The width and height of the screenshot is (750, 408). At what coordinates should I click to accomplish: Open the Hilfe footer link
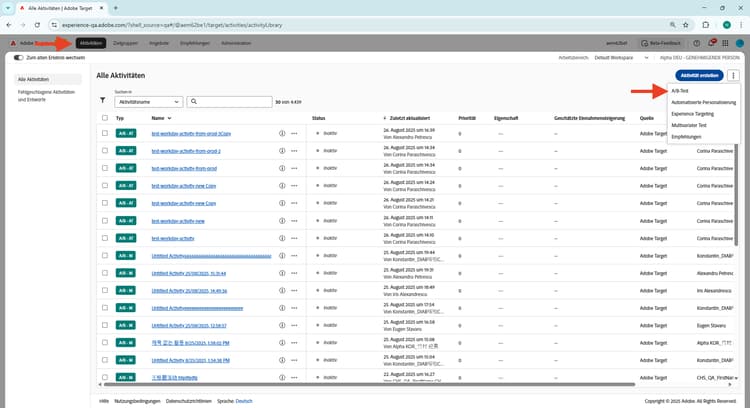[x=104, y=401]
